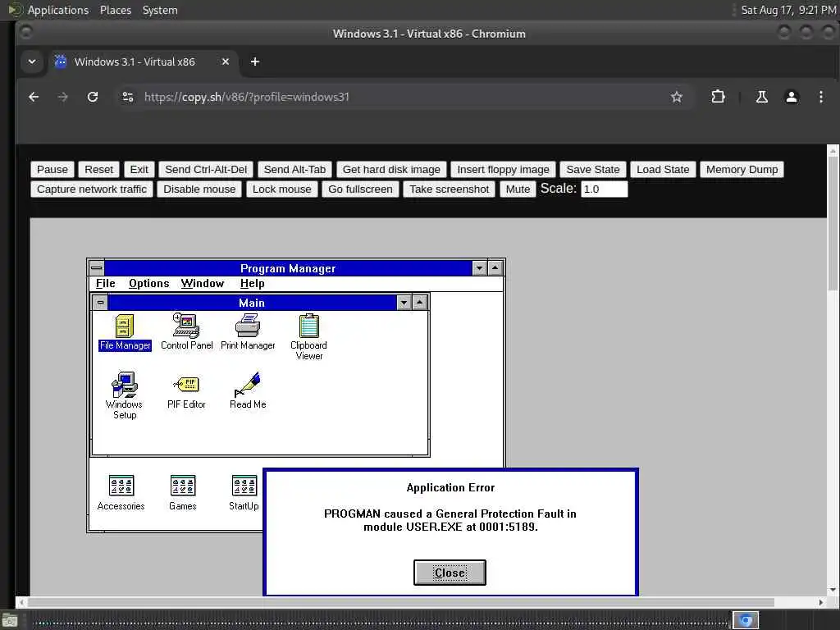This screenshot has width=840, height=630.
Task: Close the Application Error dialog
Action: coord(450,573)
